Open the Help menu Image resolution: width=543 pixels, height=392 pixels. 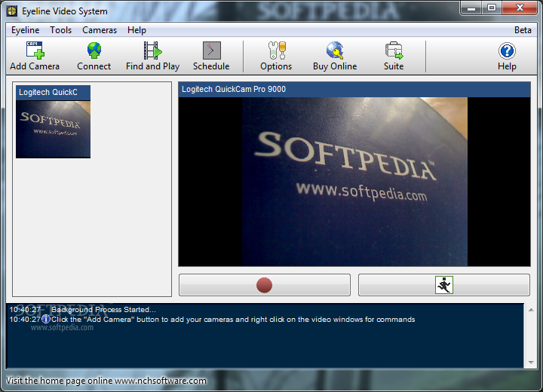tap(137, 30)
